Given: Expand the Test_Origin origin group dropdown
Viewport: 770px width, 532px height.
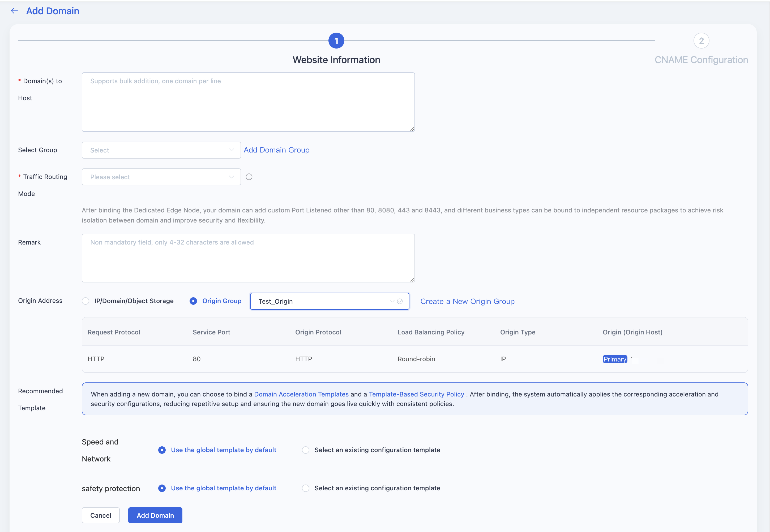Looking at the screenshot, I should (x=330, y=301).
